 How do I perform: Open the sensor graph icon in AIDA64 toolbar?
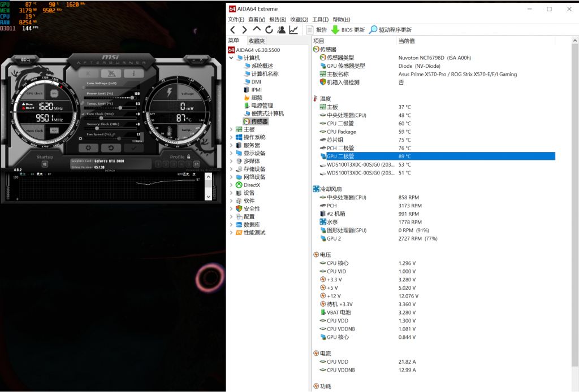[293, 29]
